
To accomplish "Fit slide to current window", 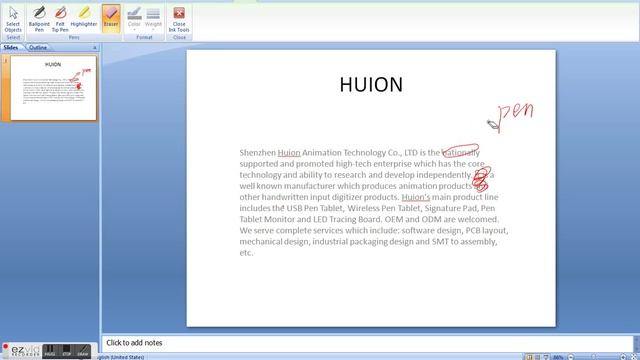I will [634, 358].
